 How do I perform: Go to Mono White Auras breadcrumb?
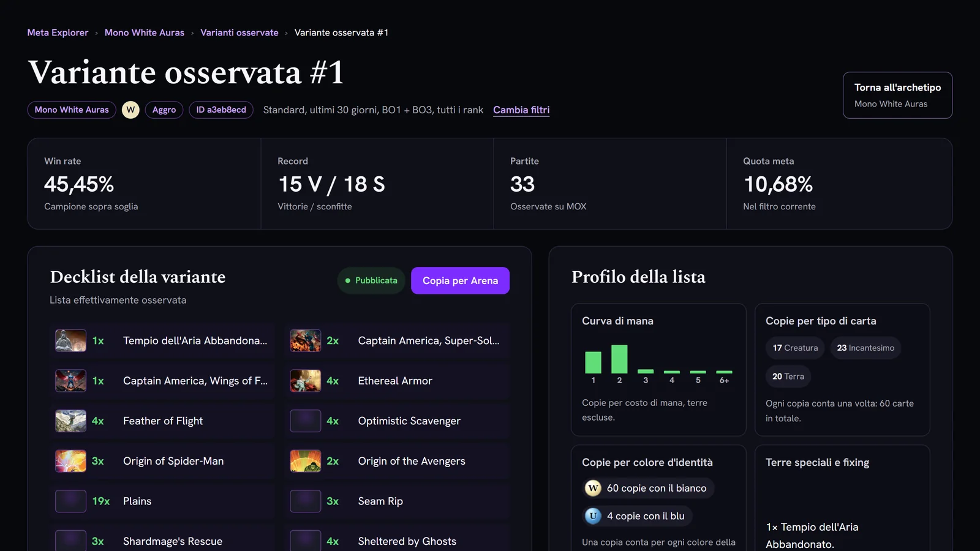(145, 32)
